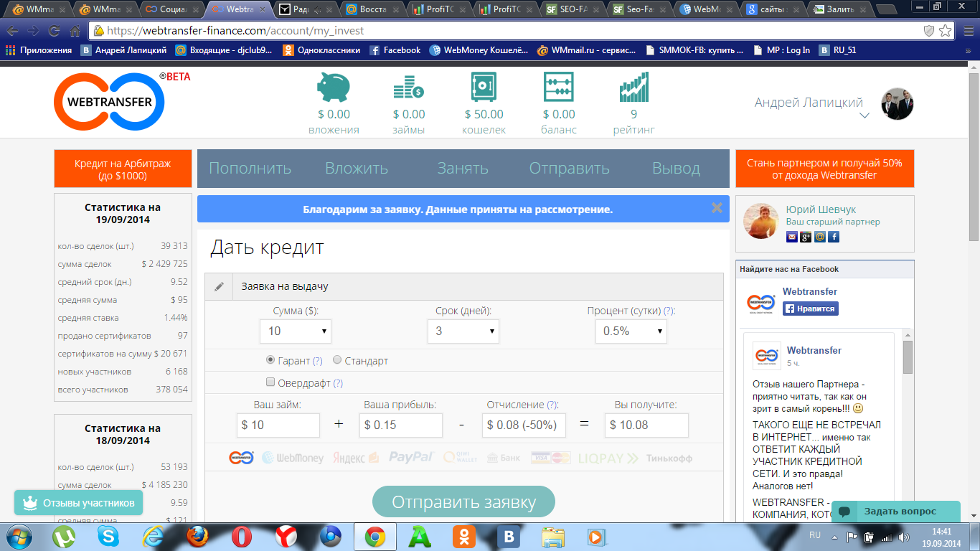This screenshot has width=980, height=551.
Task: Select the Тинькофф payment option
Action: pyautogui.click(x=669, y=458)
